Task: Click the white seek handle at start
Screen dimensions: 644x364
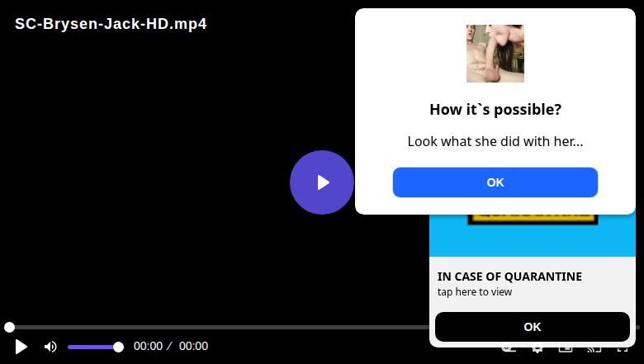Action: tap(9, 328)
